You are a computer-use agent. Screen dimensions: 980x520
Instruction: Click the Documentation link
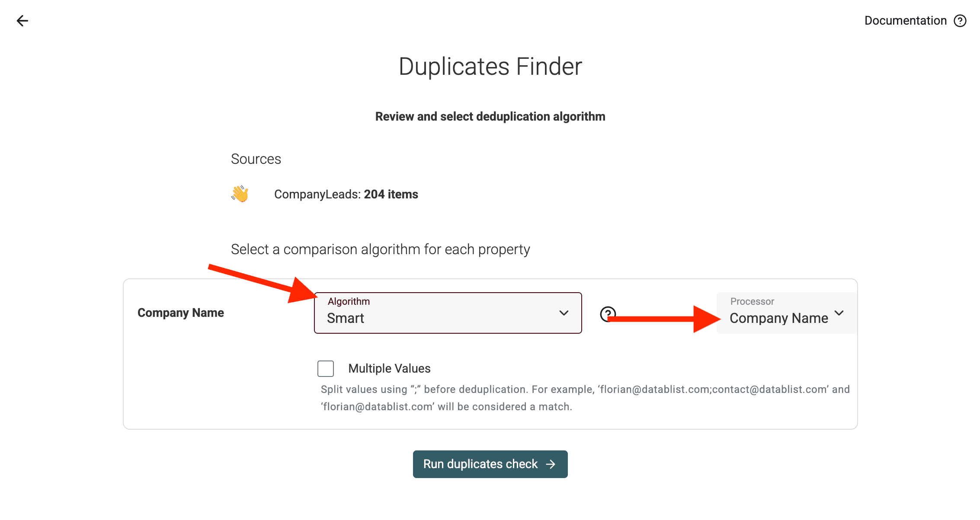click(x=906, y=20)
